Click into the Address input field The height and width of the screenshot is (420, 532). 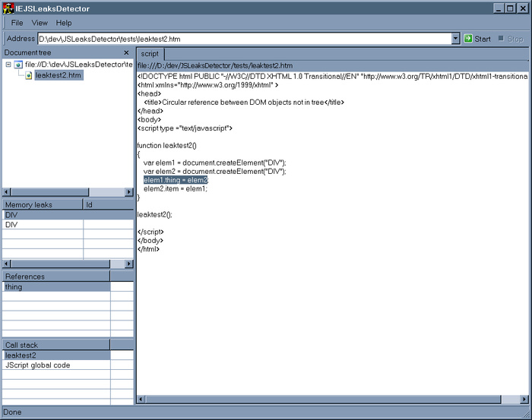245,39
